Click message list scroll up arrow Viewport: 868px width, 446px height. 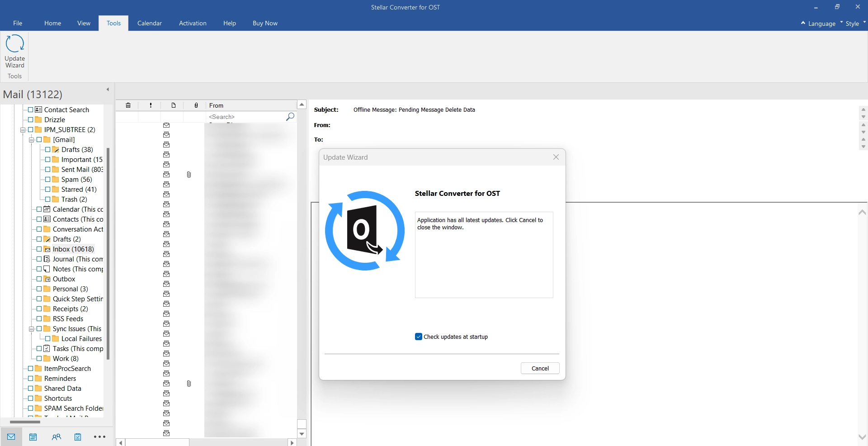click(302, 104)
